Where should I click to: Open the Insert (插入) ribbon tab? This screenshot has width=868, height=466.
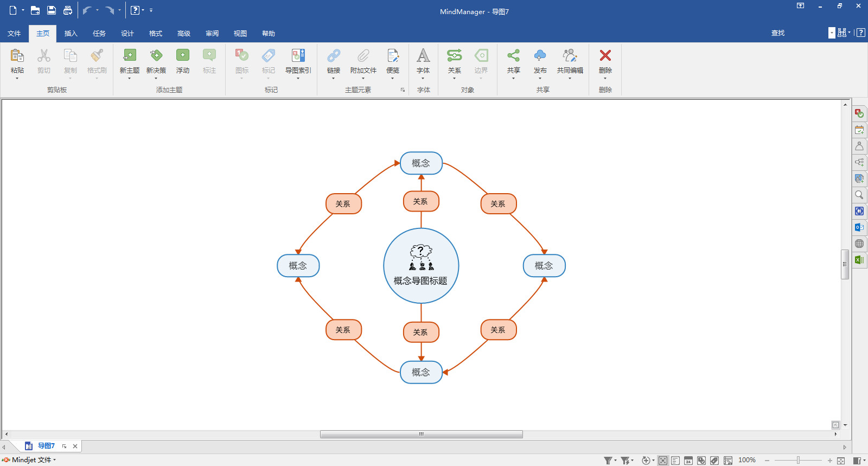tap(71, 34)
